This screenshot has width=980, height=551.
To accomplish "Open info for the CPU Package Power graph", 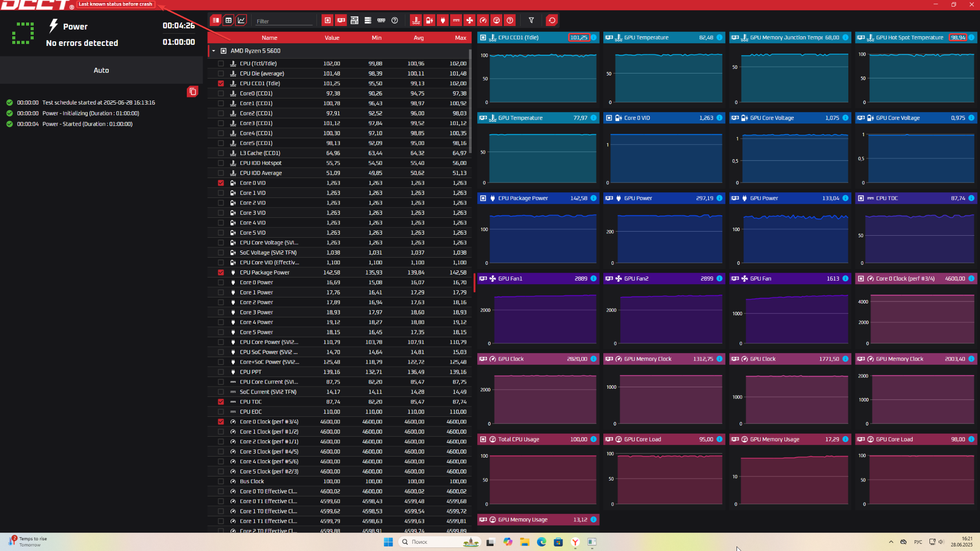I will pos(594,198).
